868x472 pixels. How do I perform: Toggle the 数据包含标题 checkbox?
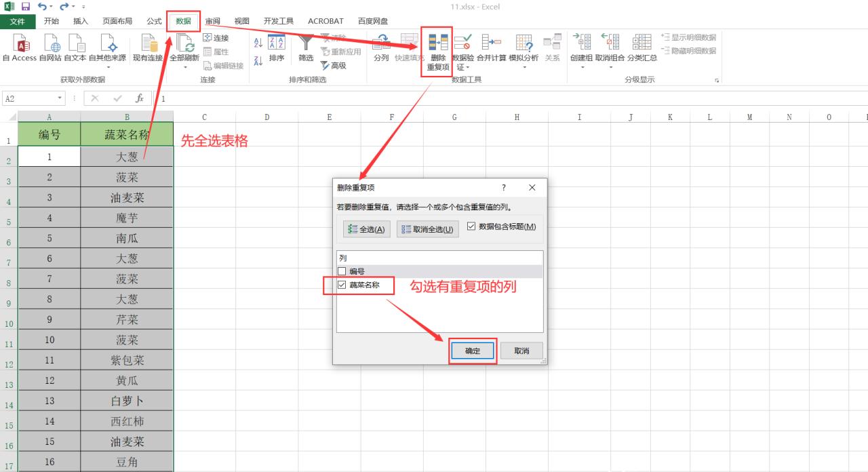[x=471, y=227]
